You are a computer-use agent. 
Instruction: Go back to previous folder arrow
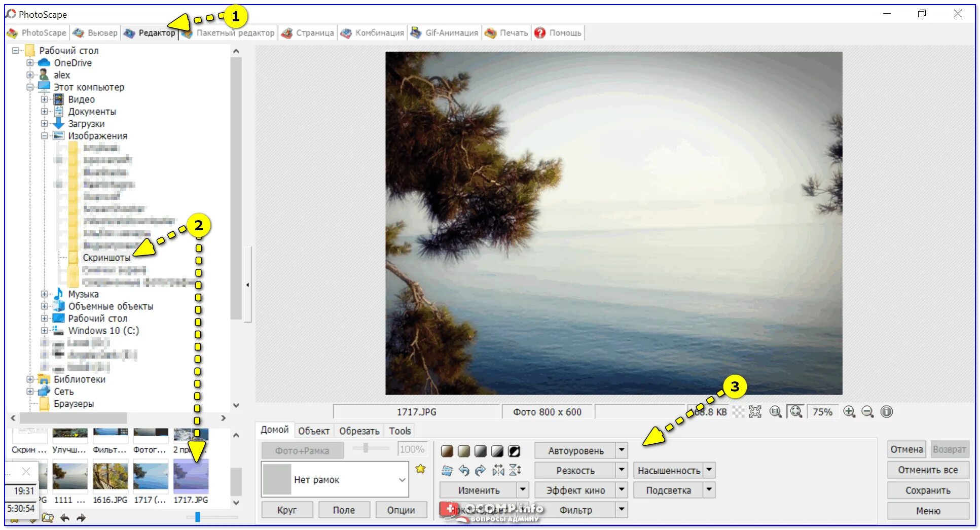pos(65,518)
